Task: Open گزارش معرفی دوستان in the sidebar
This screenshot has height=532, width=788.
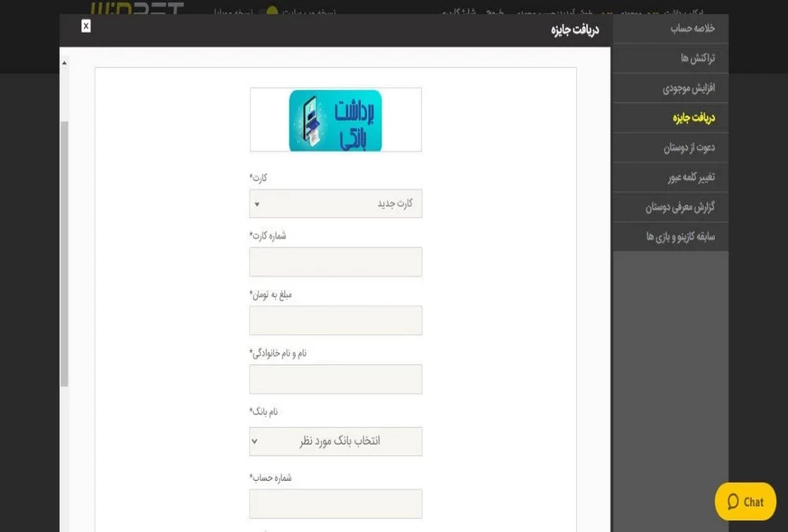Action: (x=671, y=206)
